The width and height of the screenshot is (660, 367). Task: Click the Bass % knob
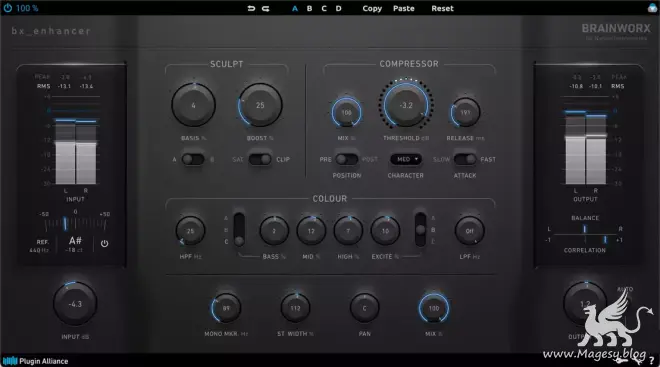pyautogui.click(x=274, y=231)
